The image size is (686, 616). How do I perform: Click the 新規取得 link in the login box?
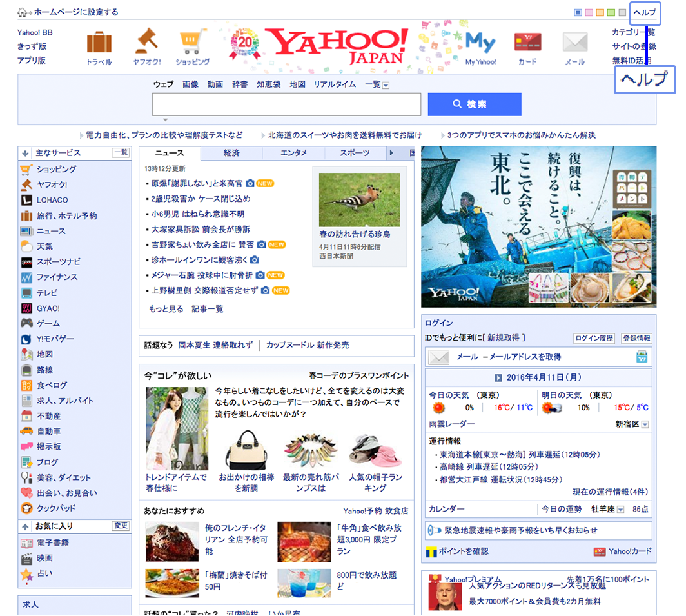[x=504, y=337]
